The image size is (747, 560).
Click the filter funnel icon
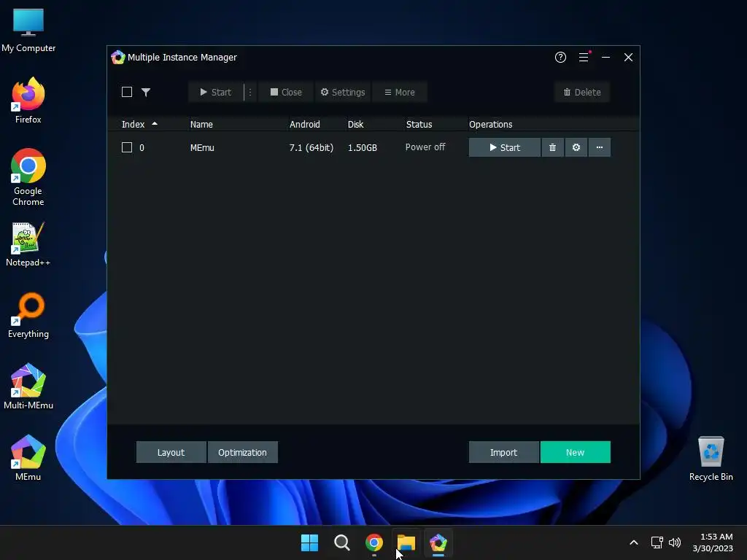click(x=146, y=92)
